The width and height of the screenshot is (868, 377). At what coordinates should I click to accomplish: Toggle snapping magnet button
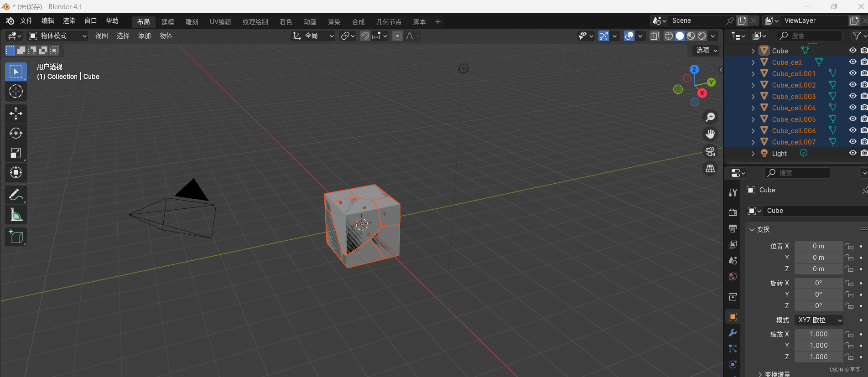click(x=365, y=36)
